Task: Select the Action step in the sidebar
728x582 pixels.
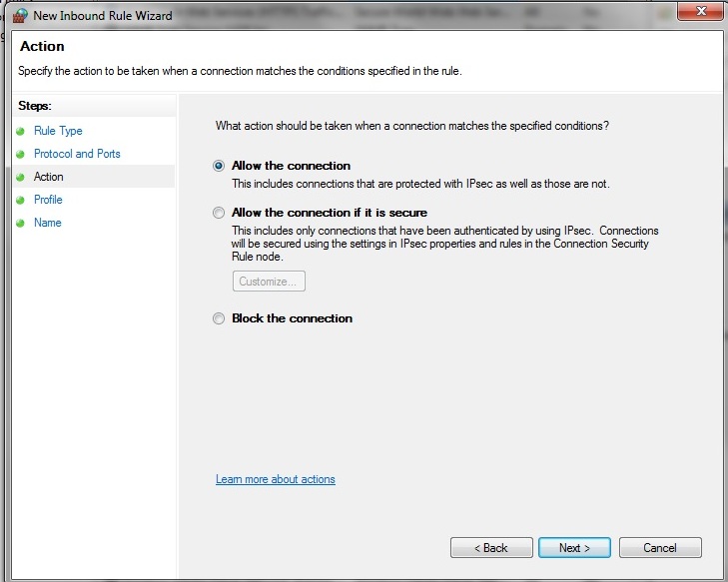Action: pos(49,177)
